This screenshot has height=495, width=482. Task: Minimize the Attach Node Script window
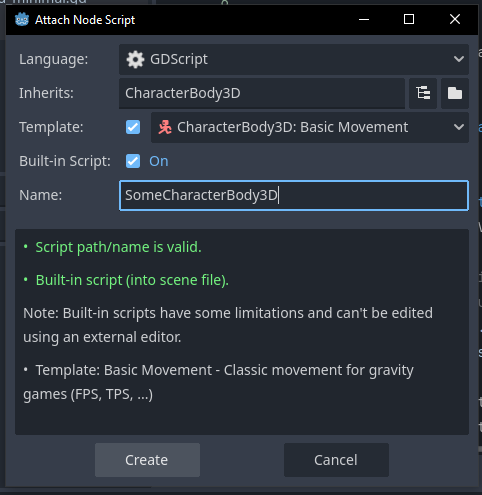click(x=364, y=19)
